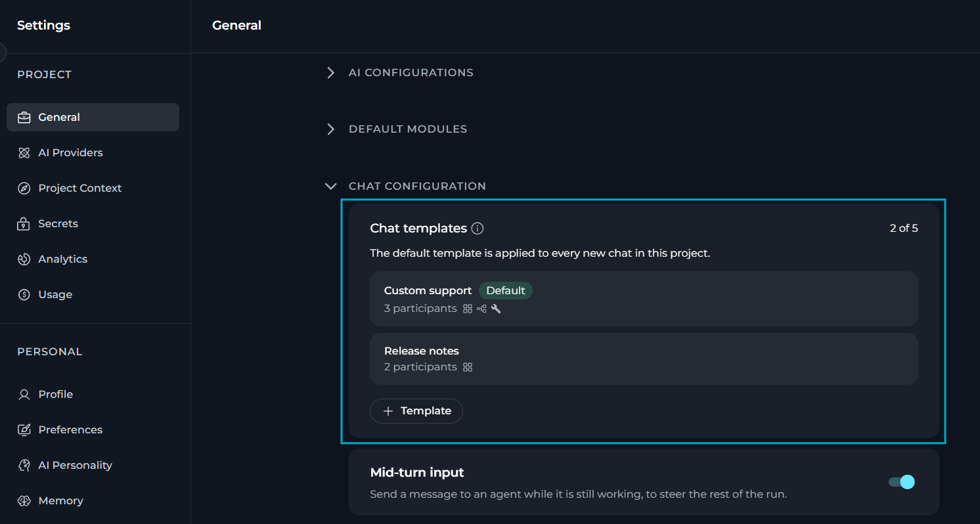Add a new chat Template

click(x=416, y=411)
